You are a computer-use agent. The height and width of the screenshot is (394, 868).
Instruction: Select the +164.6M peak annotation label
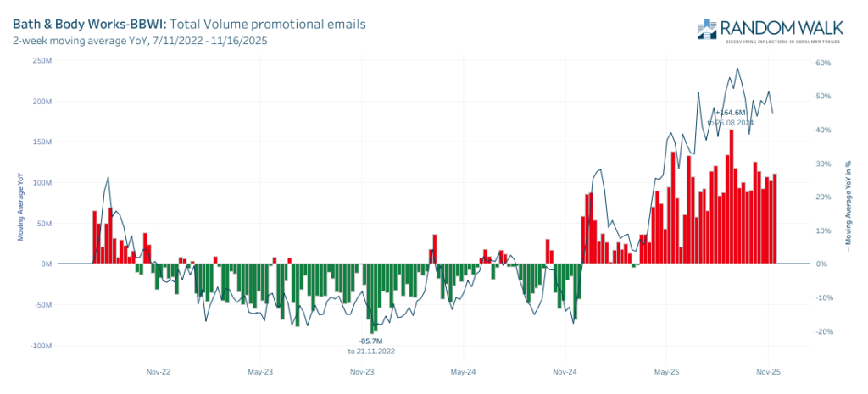(x=730, y=112)
